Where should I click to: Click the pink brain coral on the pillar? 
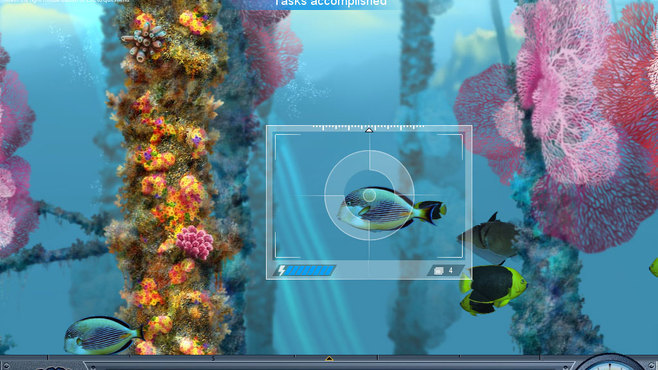click(x=195, y=242)
